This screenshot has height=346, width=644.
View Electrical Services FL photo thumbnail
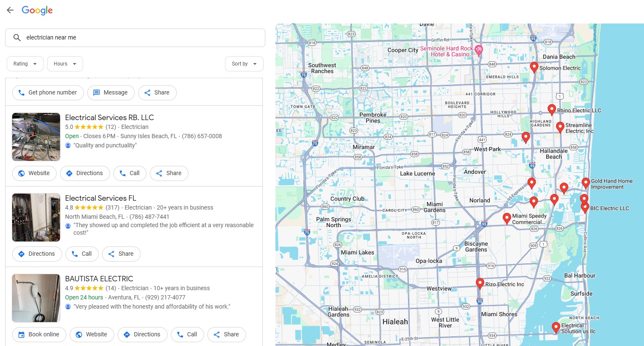coord(36,218)
